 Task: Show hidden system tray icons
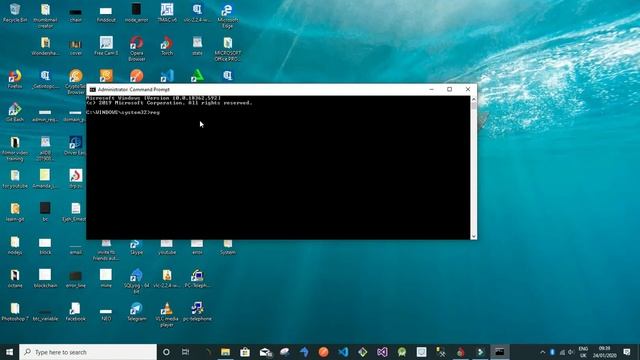coord(542,352)
